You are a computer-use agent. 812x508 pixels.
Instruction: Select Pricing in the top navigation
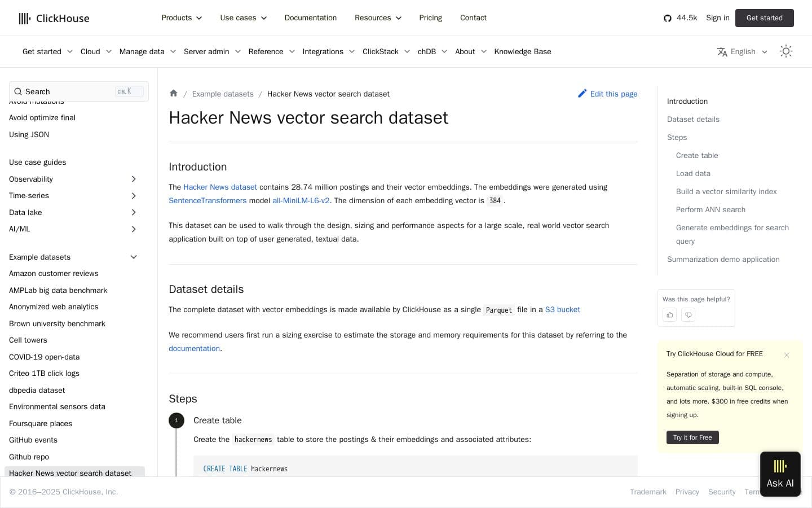coord(430,17)
